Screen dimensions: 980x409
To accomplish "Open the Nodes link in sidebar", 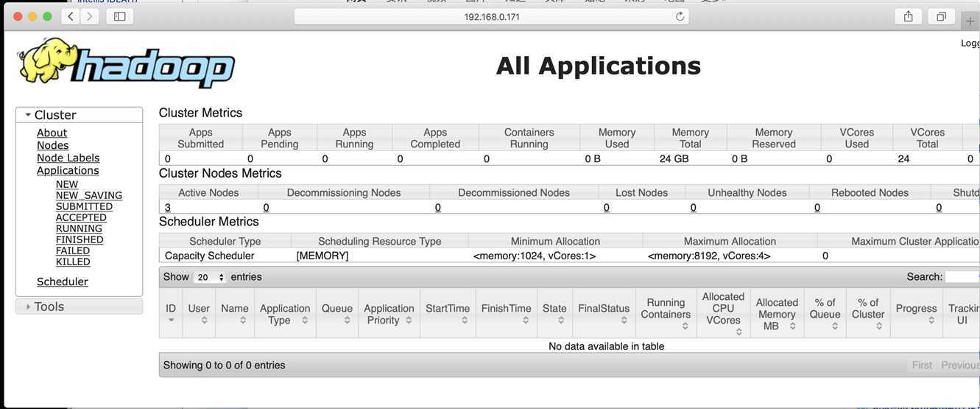I will point(53,145).
